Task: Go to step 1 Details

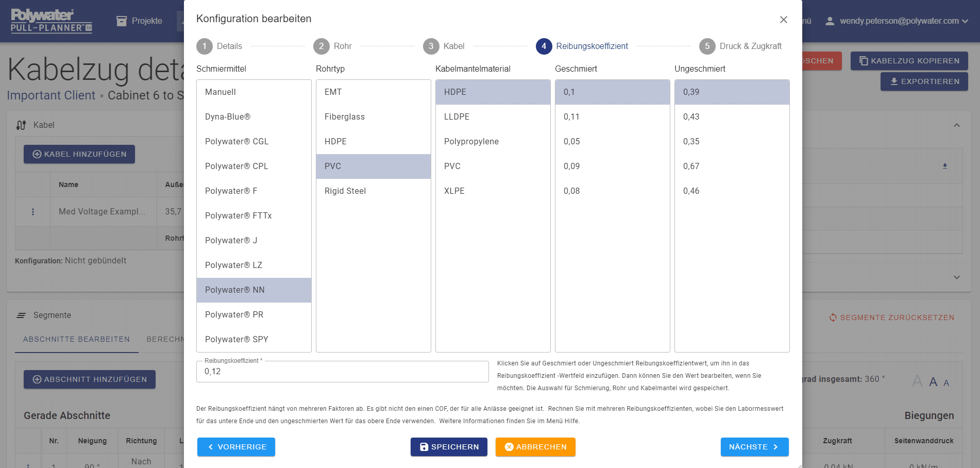Action: click(219, 46)
